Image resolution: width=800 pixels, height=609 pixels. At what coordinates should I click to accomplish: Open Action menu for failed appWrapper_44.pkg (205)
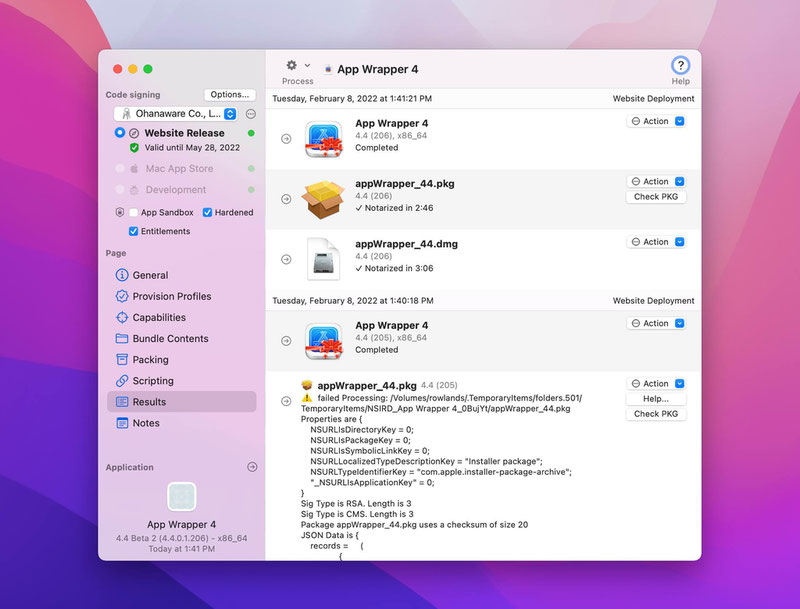(656, 384)
